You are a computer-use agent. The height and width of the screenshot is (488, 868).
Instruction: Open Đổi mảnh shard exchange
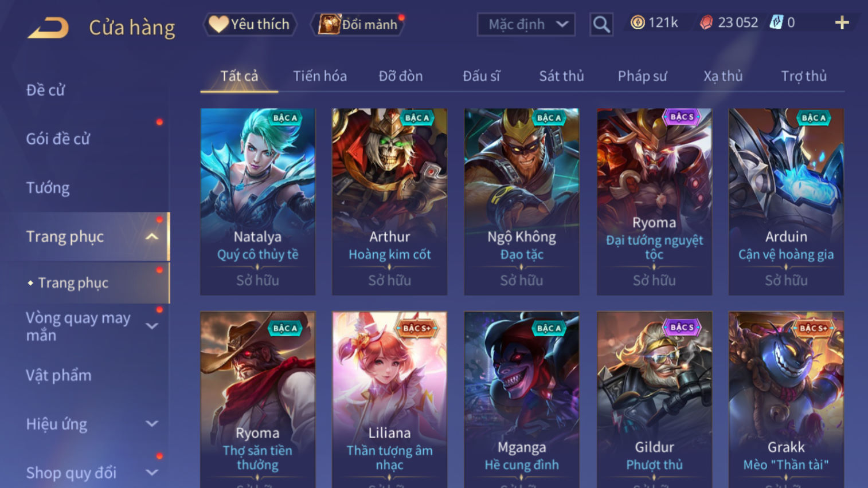pos(358,24)
